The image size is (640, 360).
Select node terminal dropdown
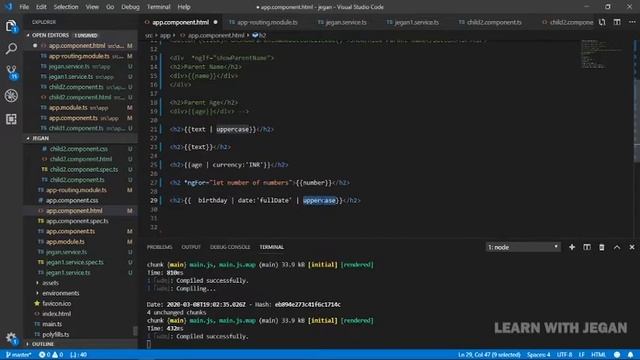tap(523, 247)
